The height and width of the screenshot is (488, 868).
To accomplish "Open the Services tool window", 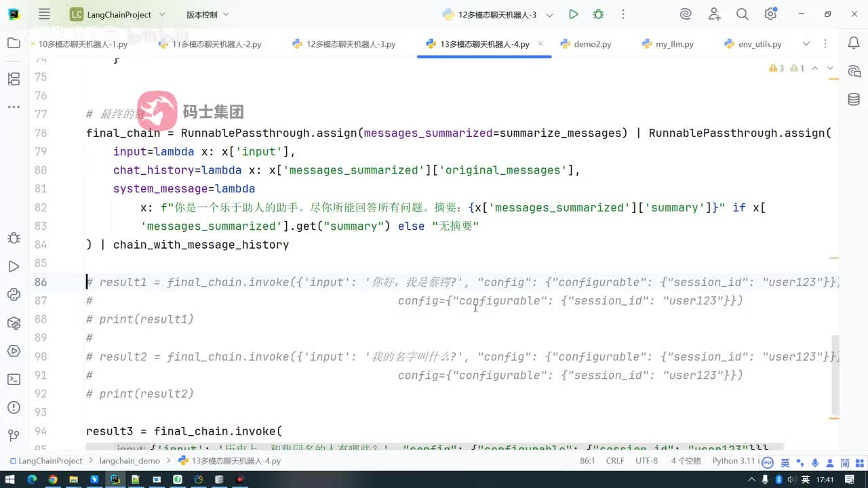I will click(x=14, y=350).
